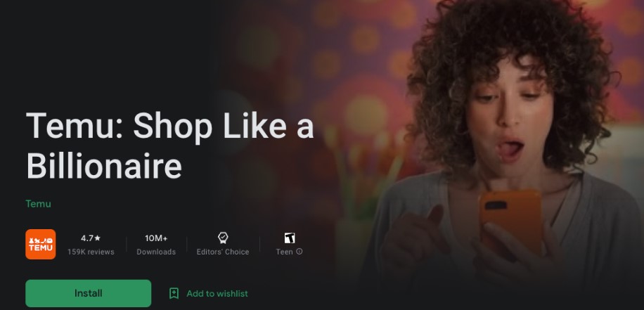The width and height of the screenshot is (644, 310).
Task: Click the title line "Temu: Shop Like a"
Action: (170, 125)
